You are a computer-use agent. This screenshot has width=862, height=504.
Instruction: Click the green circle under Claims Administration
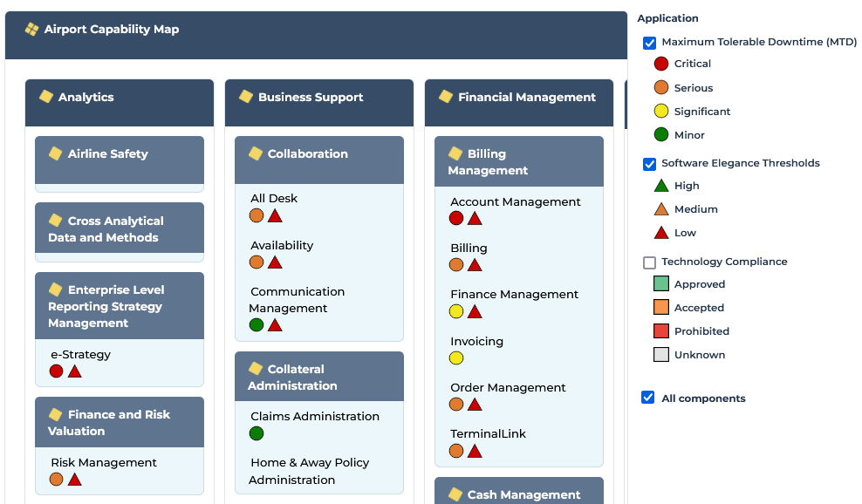[x=257, y=433]
